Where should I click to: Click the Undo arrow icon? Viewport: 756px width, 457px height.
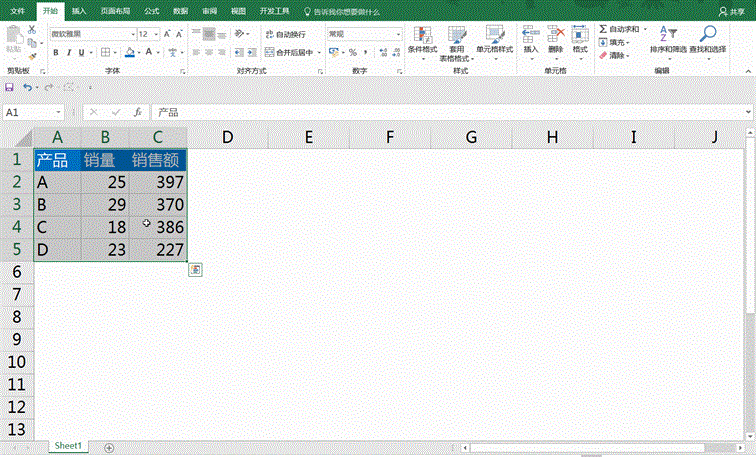pyautogui.click(x=26, y=88)
